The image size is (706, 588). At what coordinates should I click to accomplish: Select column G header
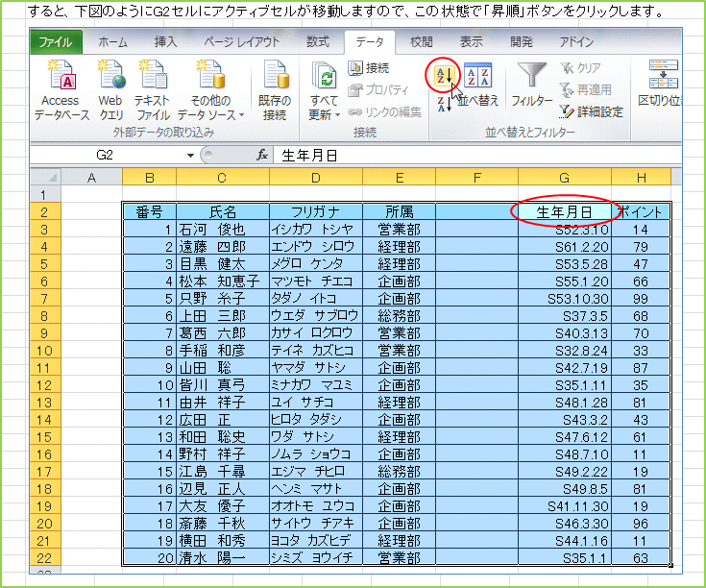564,177
